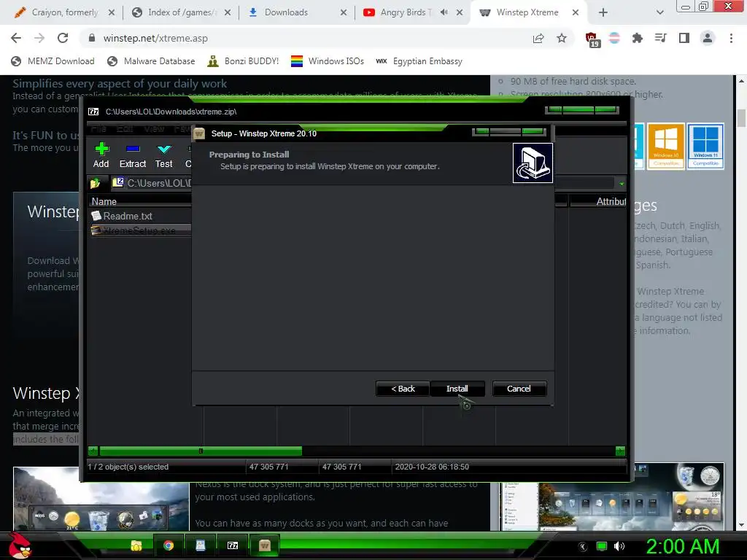
Task: Cancel the Winstep Xtreme setup
Action: 519,389
